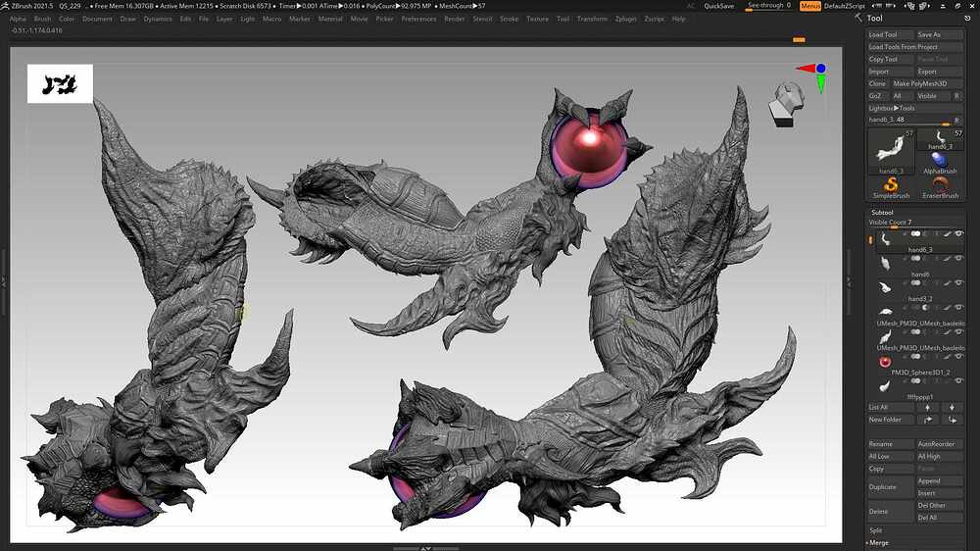Click the QuickSave button

click(x=718, y=6)
